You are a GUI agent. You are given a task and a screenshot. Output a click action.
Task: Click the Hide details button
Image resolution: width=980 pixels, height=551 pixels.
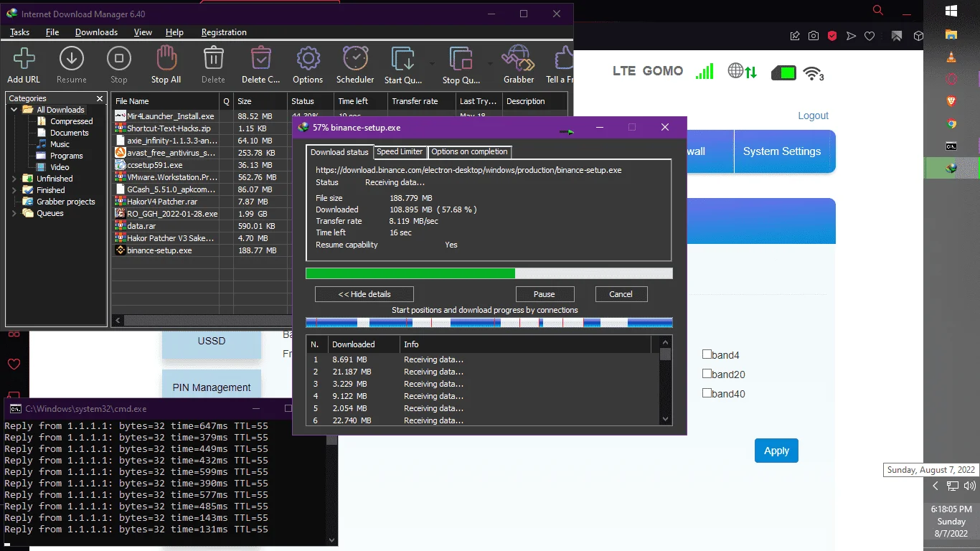(x=364, y=294)
